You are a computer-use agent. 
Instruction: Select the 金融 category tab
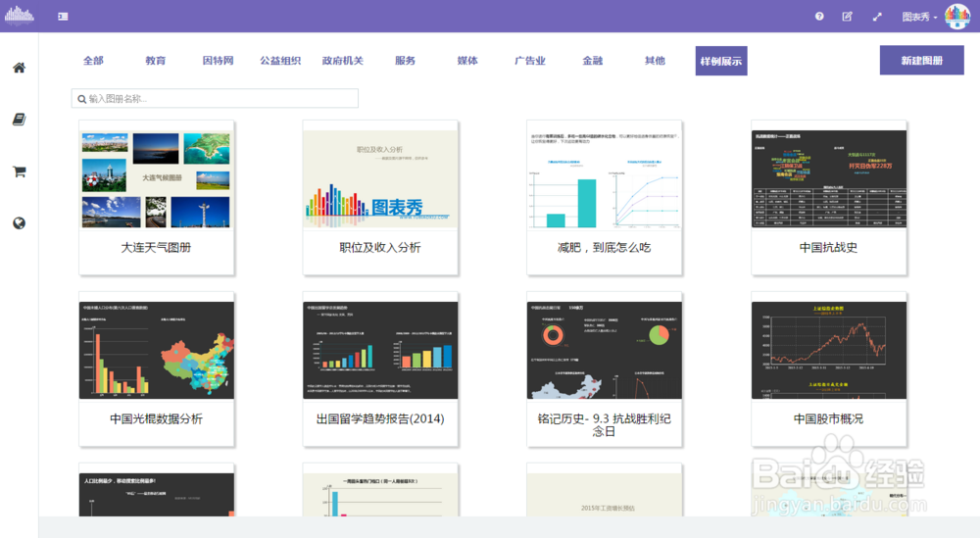[x=593, y=61]
